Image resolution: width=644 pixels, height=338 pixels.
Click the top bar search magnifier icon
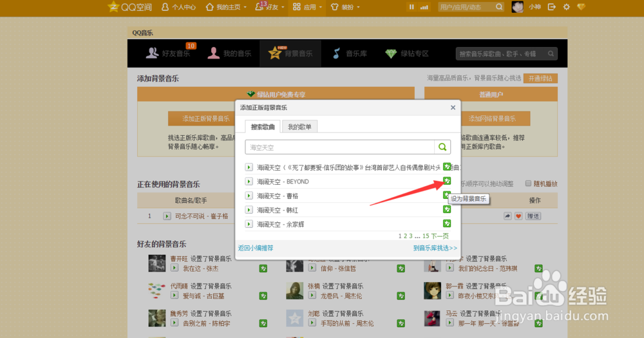pos(499,7)
